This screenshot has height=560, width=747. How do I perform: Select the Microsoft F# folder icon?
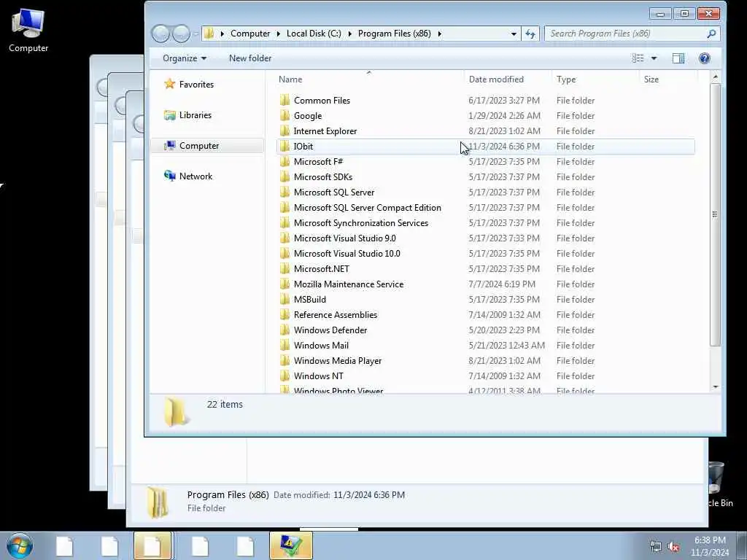point(285,161)
